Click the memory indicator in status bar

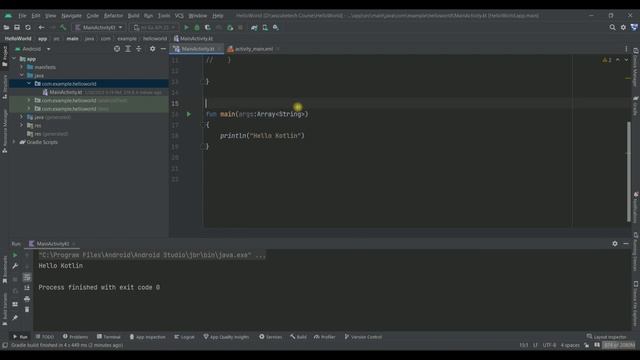coord(619,345)
